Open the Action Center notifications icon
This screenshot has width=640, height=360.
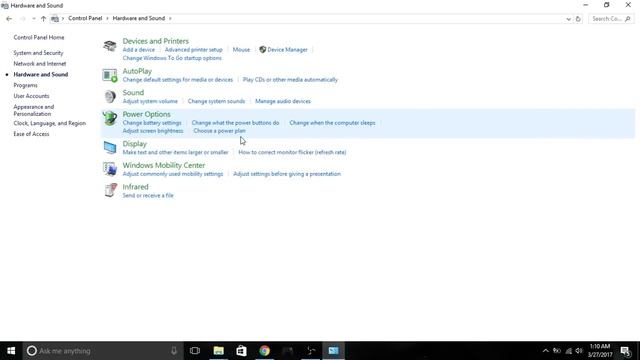pyautogui.click(x=626, y=351)
